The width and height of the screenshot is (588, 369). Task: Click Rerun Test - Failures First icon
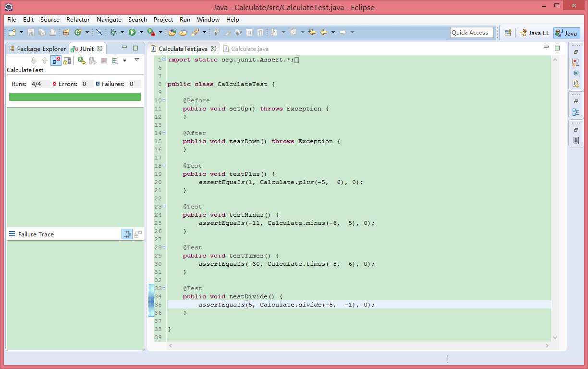(x=92, y=61)
